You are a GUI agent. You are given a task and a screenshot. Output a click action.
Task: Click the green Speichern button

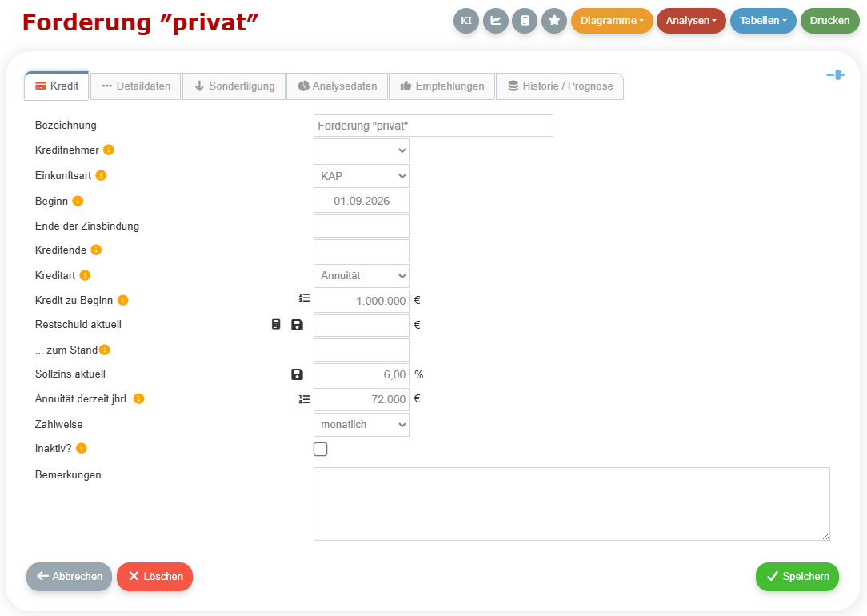797,577
